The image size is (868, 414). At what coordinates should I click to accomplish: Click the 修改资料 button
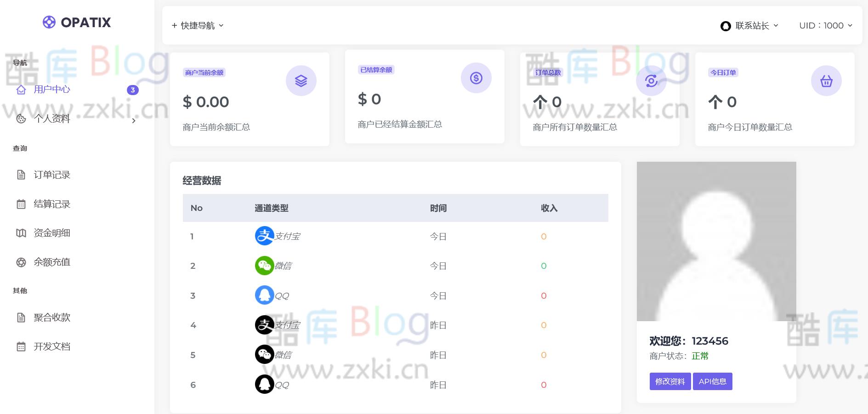pyautogui.click(x=669, y=381)
